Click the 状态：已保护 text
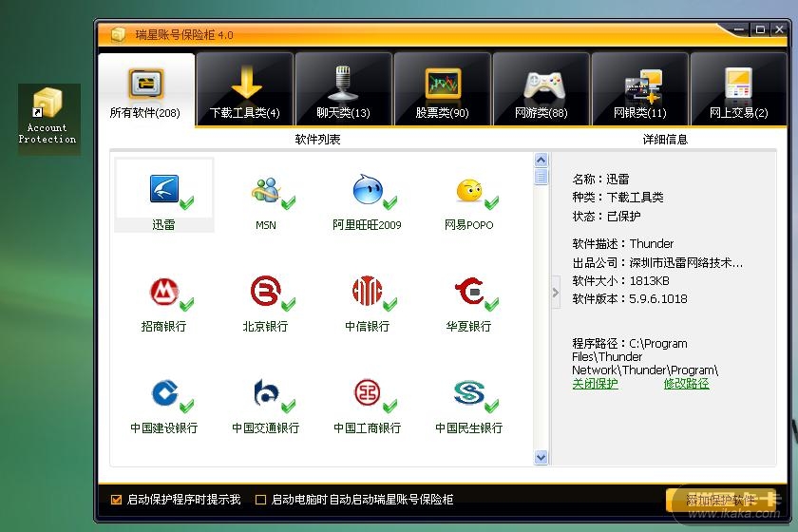This screenshot has height=532, width=798. coord(607,217)
